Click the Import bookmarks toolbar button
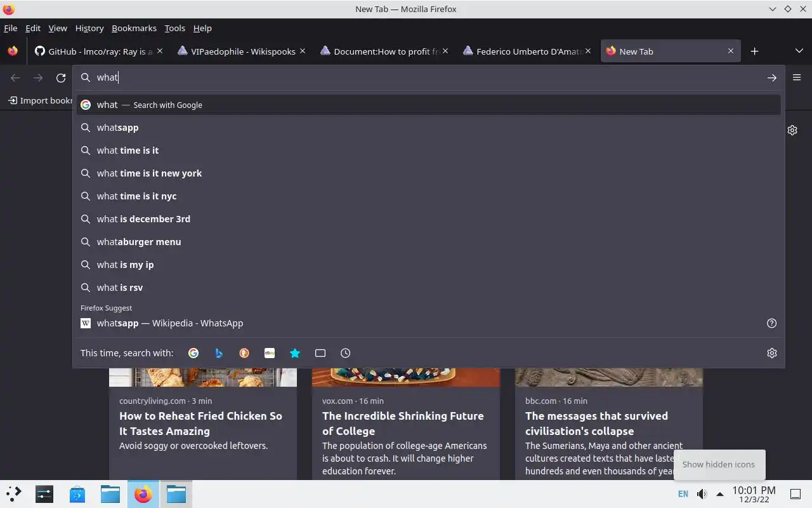 coord(41,100)
